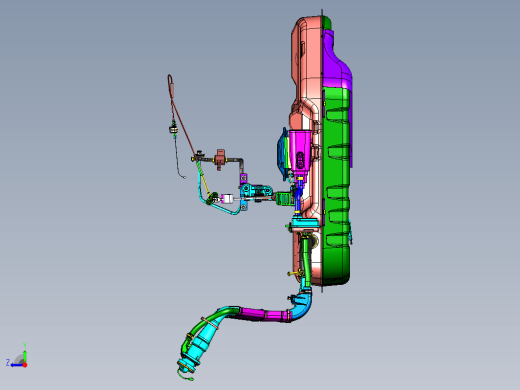Select the brown valve on vent pipe
This screenshot has height=390, width=520.
pos(220,159)
